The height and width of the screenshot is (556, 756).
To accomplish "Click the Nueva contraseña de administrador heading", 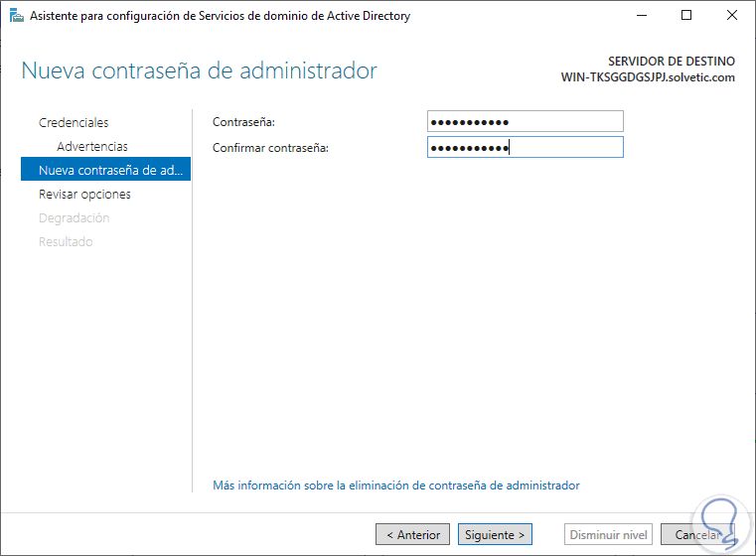I will (x=199, y=70).
